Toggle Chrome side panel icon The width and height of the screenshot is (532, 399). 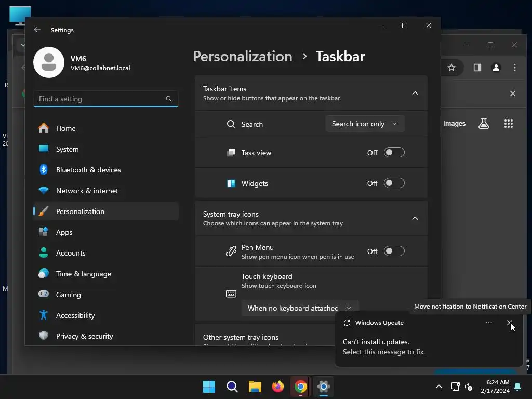tap(477, 68)
